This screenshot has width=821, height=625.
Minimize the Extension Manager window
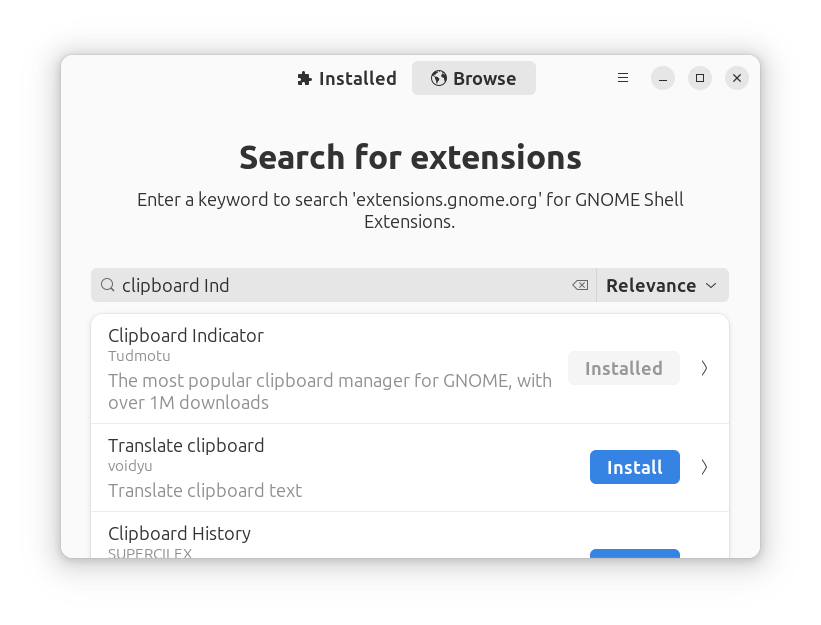[x=663, y=78]
